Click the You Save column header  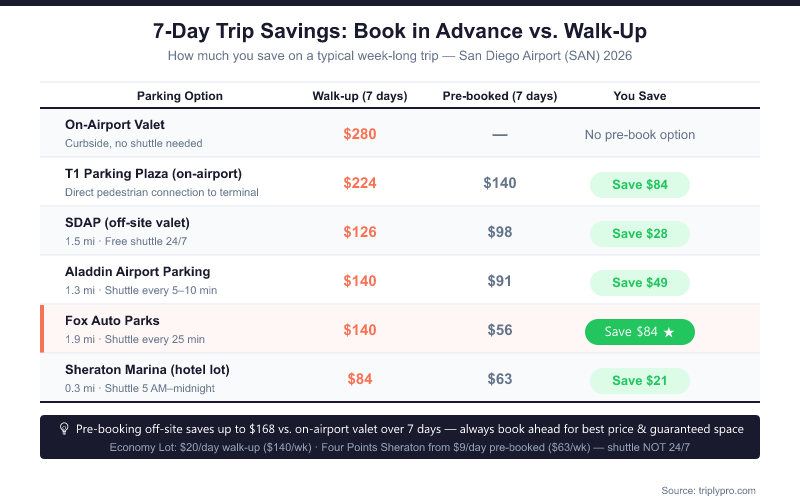[x=639, y=96]
